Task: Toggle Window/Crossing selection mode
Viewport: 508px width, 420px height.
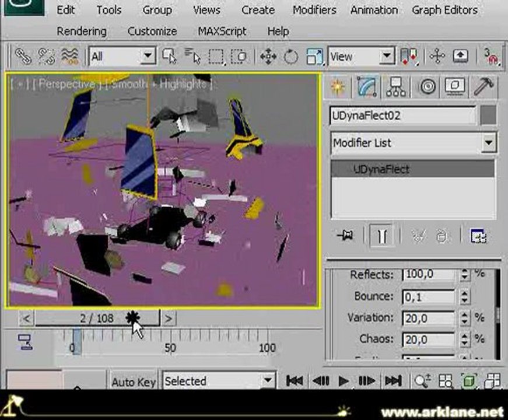Action: (x=239, y=57)
